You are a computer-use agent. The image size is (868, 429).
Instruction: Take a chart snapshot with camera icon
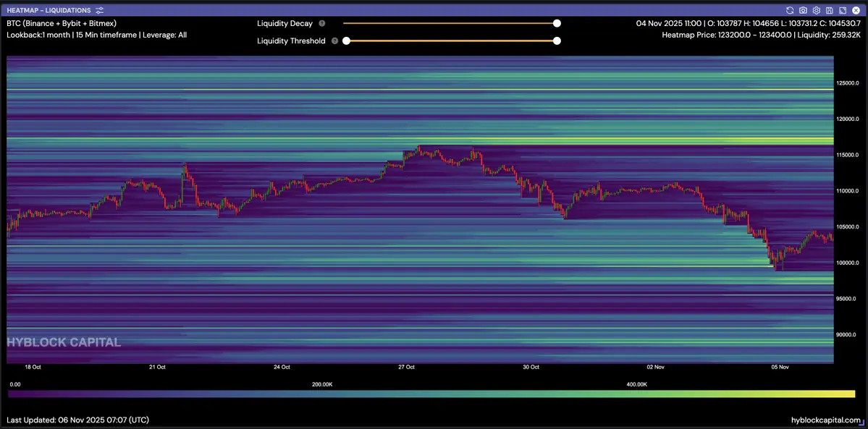click(804, 11)
